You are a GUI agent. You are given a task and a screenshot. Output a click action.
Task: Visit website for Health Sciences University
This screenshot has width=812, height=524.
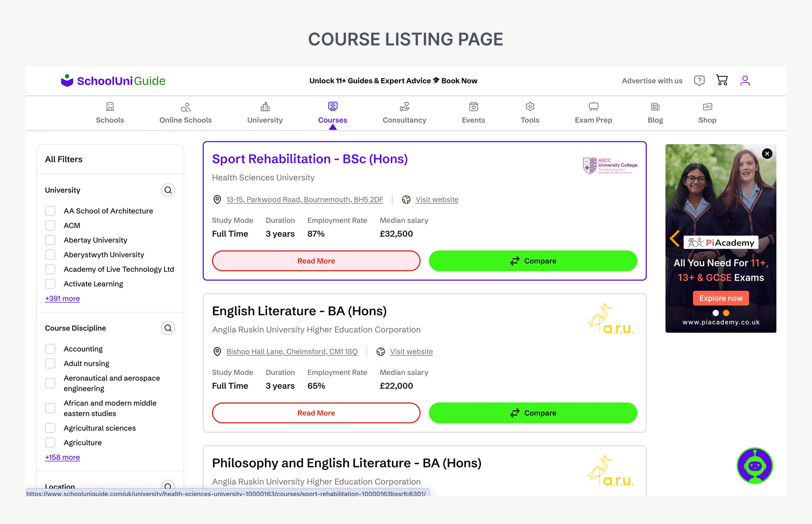point(437,199)
